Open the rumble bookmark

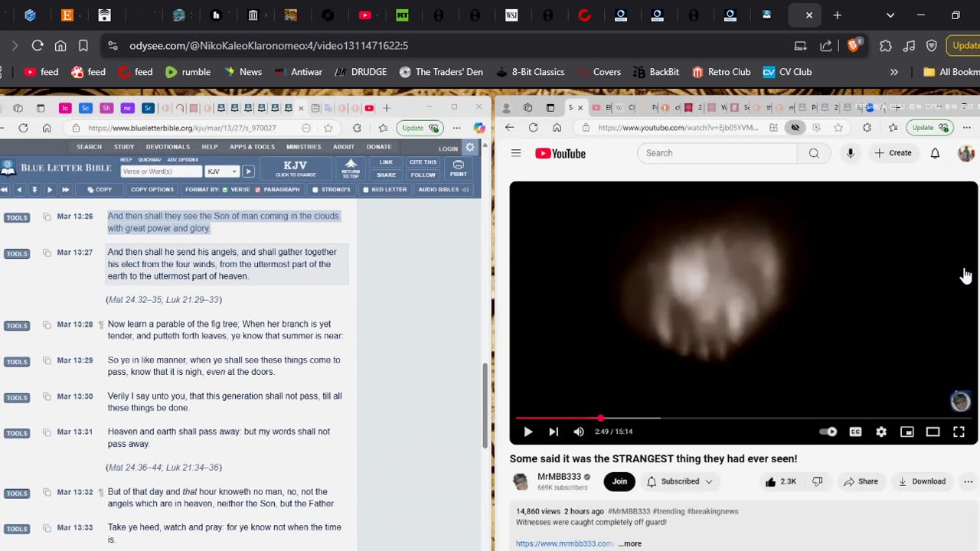188,72
